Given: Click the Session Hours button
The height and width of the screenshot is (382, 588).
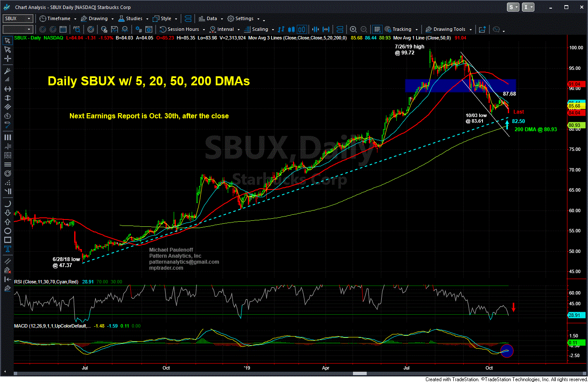Looking at the screenshot, I should pyautogui.click(x=180, y=30).
